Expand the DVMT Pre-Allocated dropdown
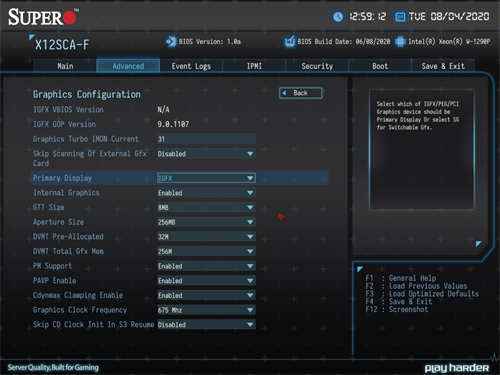This screenshot has height=375, width=500. (206, 237)
